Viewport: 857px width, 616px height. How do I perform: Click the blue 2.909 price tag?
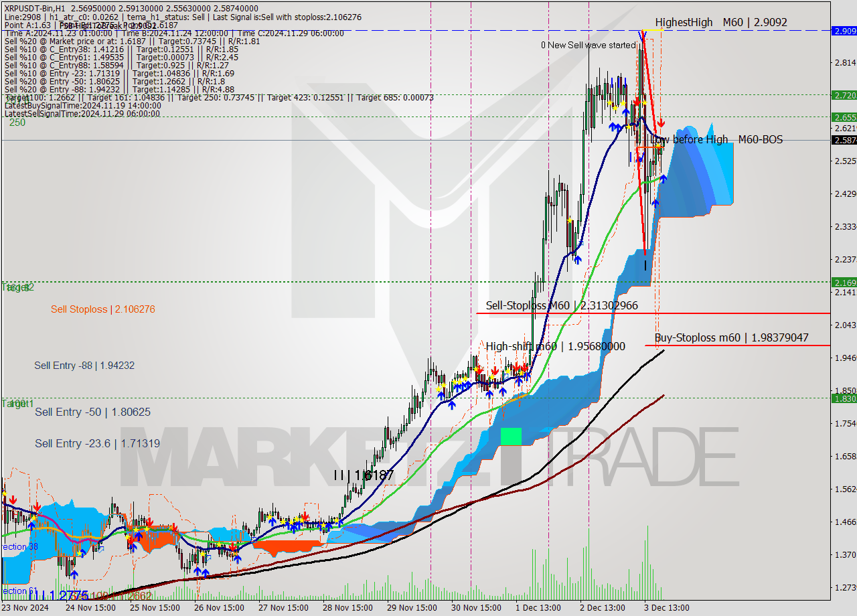tap(844, 31)
